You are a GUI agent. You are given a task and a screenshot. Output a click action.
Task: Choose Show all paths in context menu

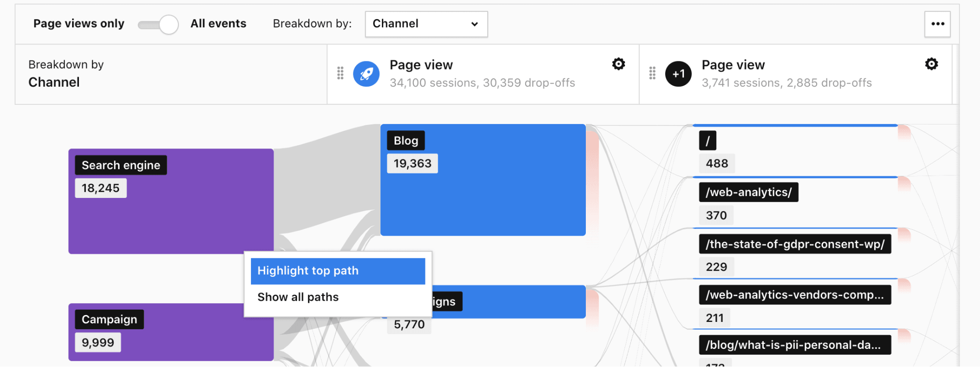pyautogui.click(x=298, y=297)
